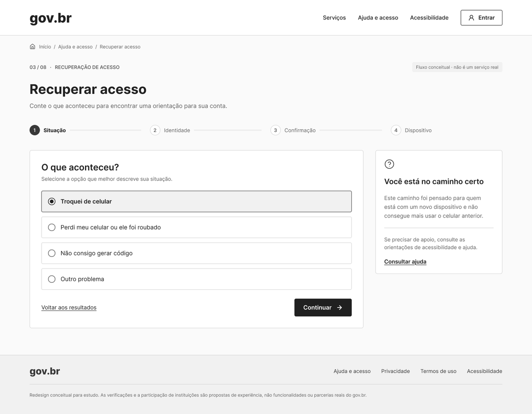Choose 'Não consigo gerar código' option
This screenshot has width=532, height=414.
pos(196,253)
